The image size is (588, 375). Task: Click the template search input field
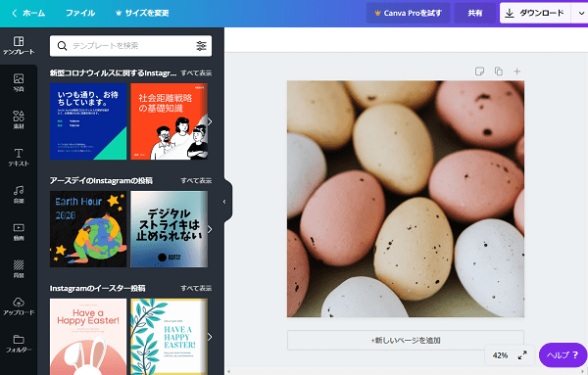pos(131,46)
